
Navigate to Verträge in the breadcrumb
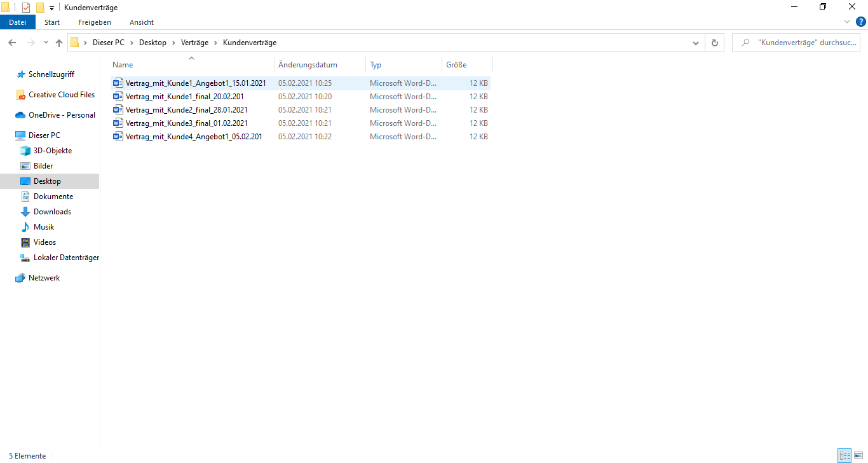pos(196,43)
